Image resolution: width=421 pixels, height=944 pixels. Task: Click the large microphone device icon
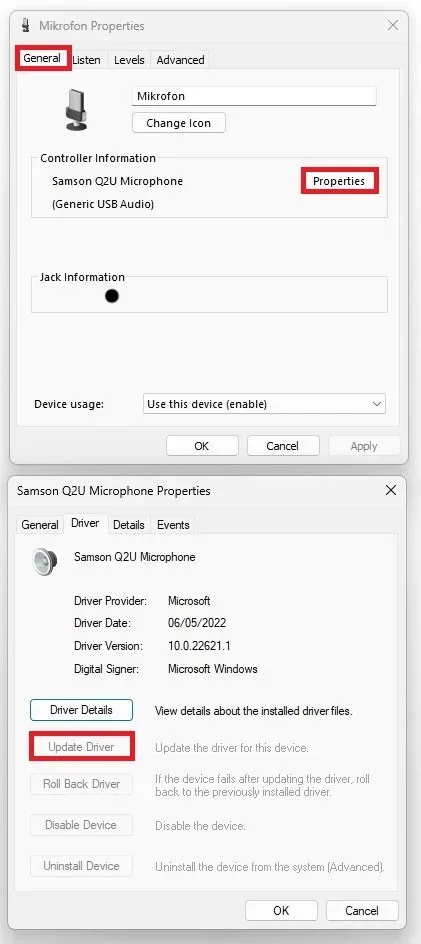coord(76,109)
